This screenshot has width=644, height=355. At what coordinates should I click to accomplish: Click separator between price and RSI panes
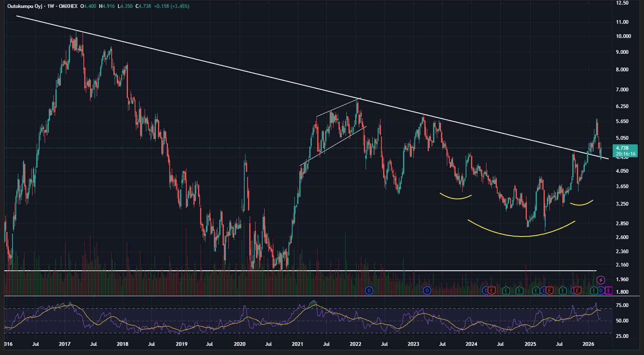(292, 296)
